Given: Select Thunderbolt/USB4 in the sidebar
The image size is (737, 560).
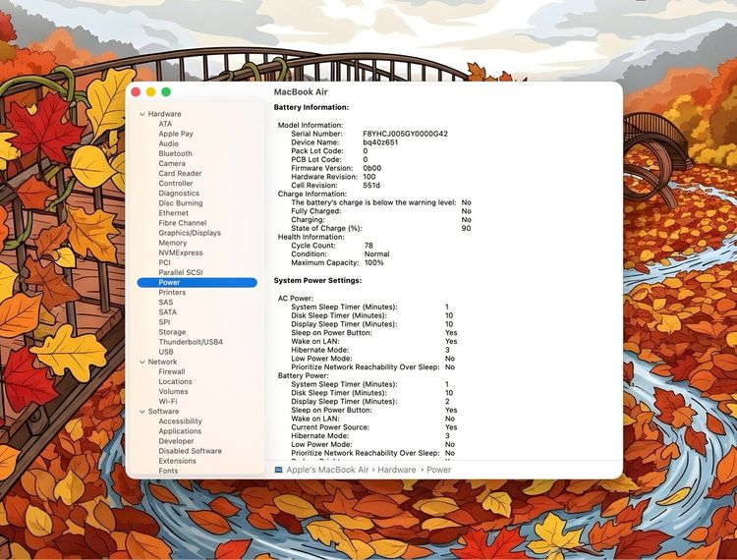Looking at the screenshot, I should (191, 342).
